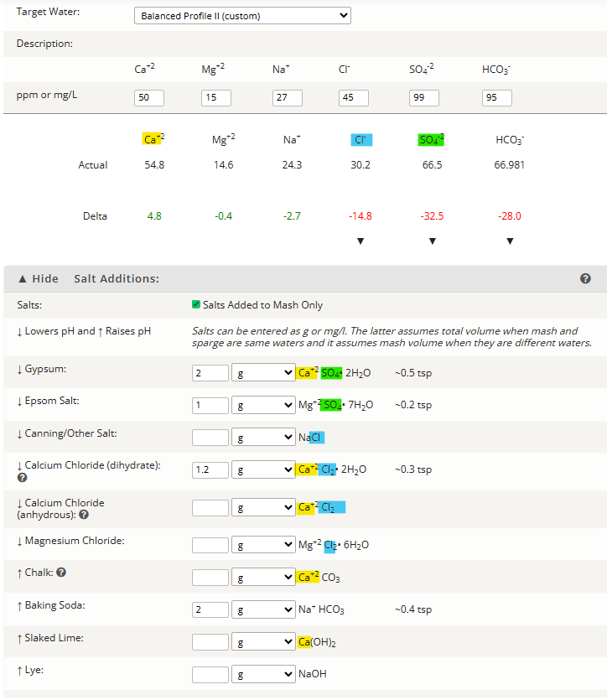Click the Canning/Other Salt amount field

(x=210, y=437)
